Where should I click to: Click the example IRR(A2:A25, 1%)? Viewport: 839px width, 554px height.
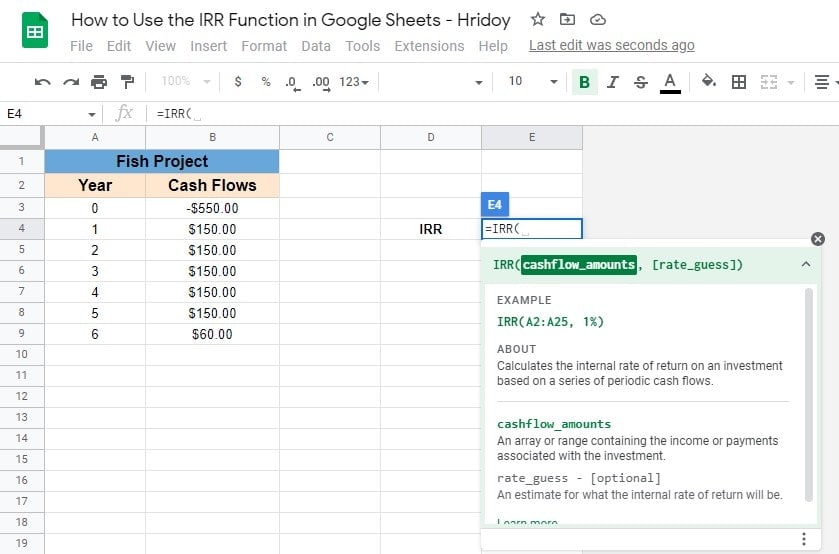pyautogui.click(x=550, y=322)
